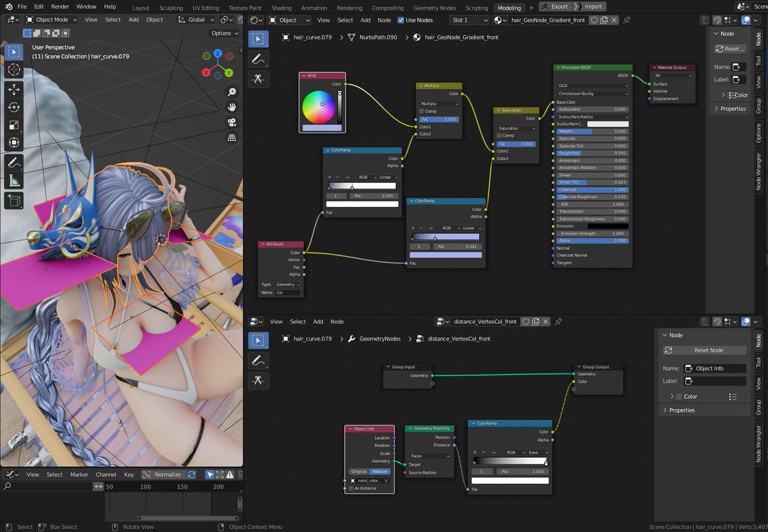
Task: Open Faces target dropdown on Geometry Proximity
Action: tap(430, 456)
